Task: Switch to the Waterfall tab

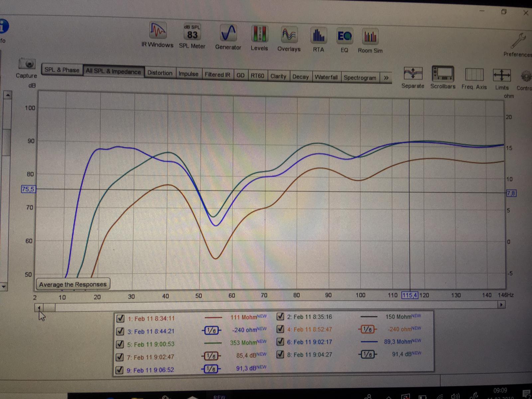Action: (326, 77)
